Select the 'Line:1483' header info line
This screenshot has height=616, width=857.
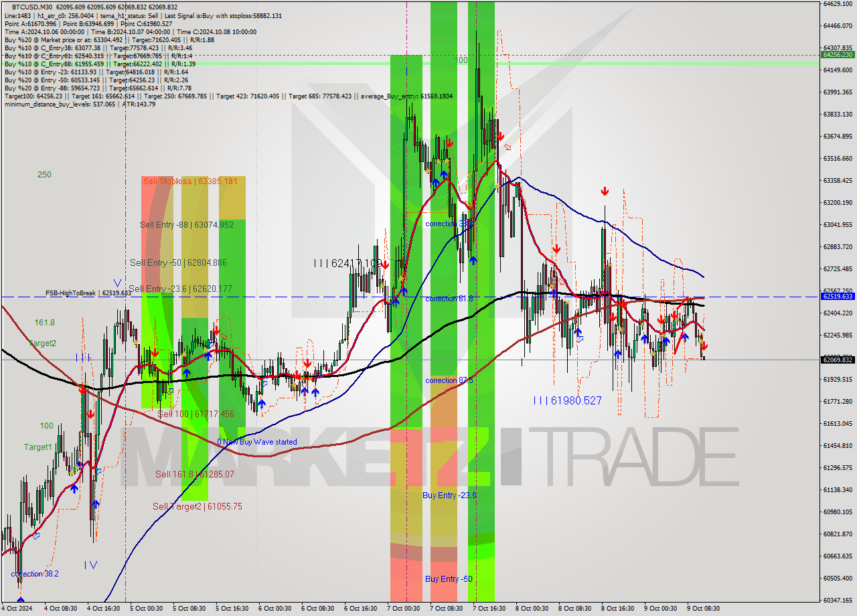[143, 15]
